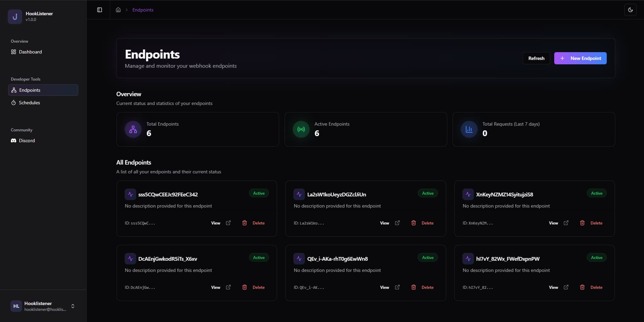The height and width of the screenshot is (322, 644).
Task: Click Endpoints breadcrumb link
Action: pyautogui.click(x=143, y=10)
